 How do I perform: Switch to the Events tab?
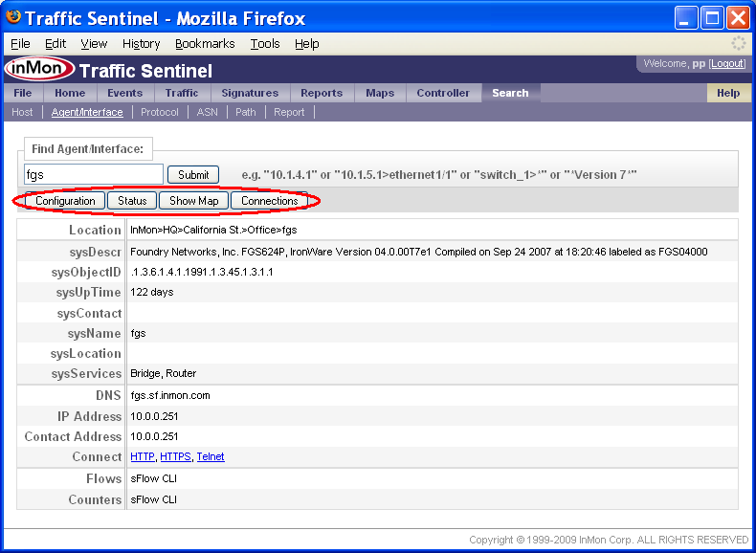point(124,93)
